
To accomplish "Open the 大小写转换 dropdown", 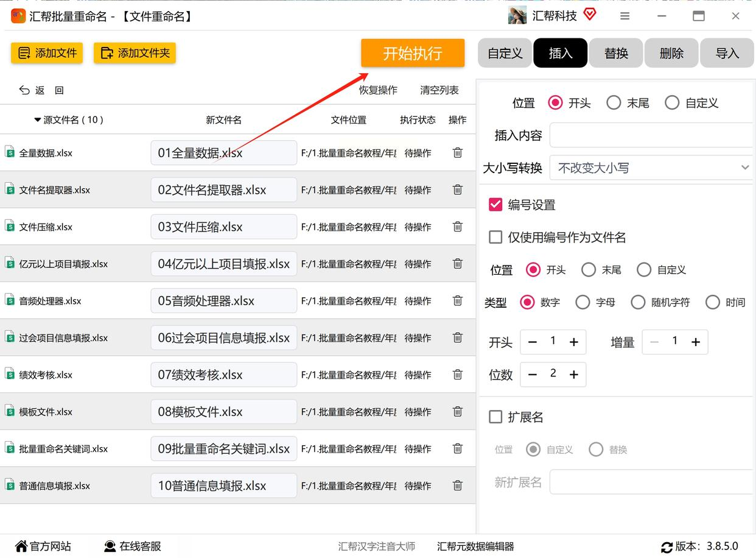I will click(x=651, y=168).
